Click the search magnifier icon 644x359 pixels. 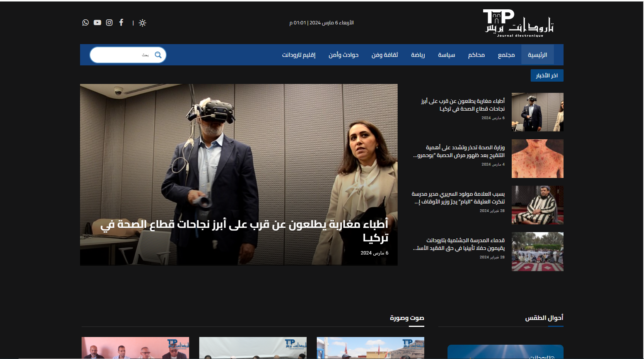click(x=158, y=55)
